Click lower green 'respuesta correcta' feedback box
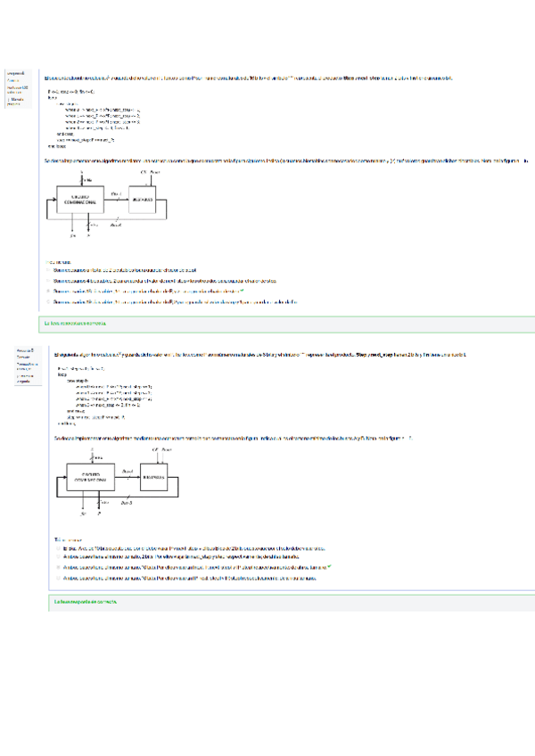535x756 pixels. click(292, 603)
